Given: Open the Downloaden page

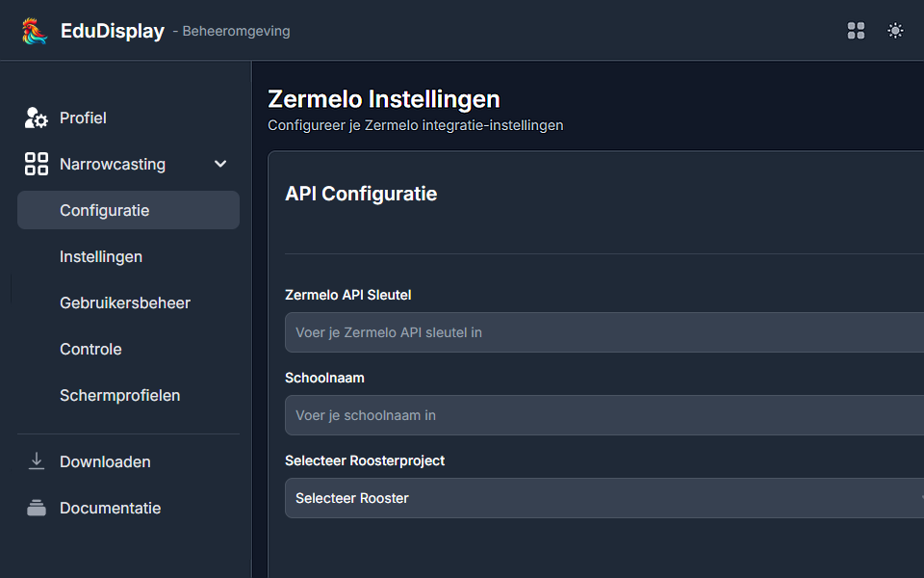Looking at the screenshot, I should 105,461.
